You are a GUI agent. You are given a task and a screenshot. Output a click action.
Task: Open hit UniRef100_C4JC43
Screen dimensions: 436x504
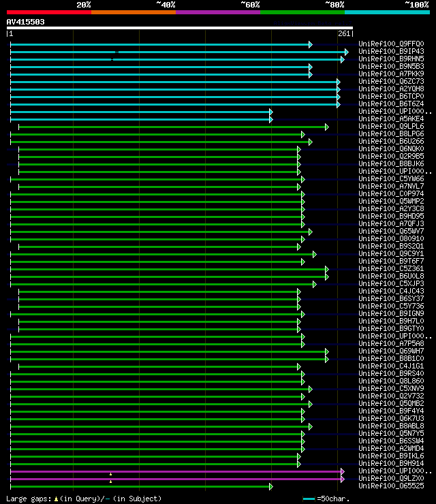point(391,292)
